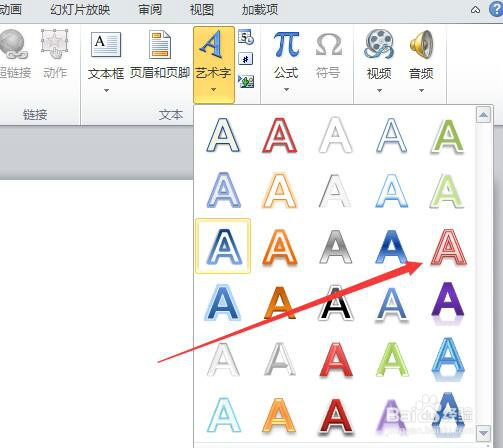503x448 pixels.
Task: Choose orange striped WordArt, last row
Action: point(279,415)
